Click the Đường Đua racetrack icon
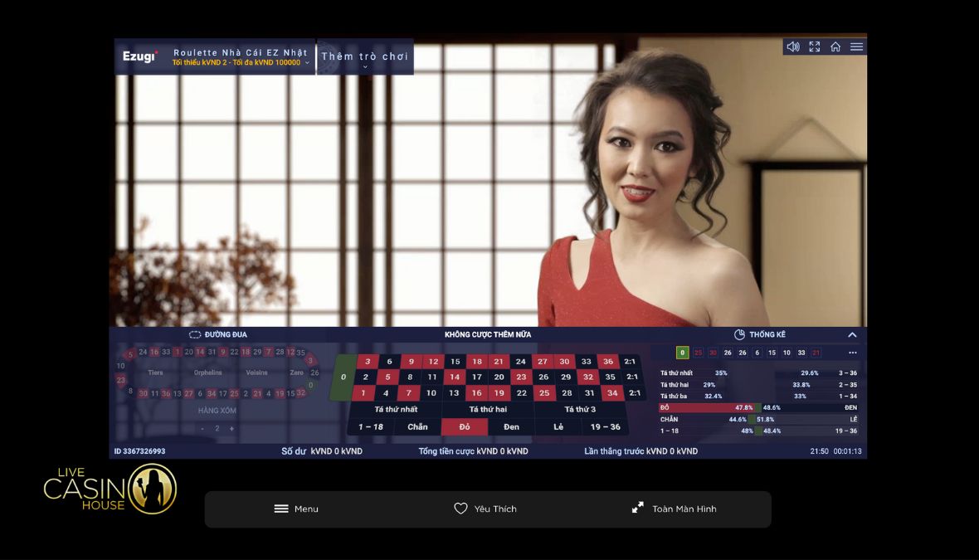This screenshot has width=979, height=560. pos(195,335)
